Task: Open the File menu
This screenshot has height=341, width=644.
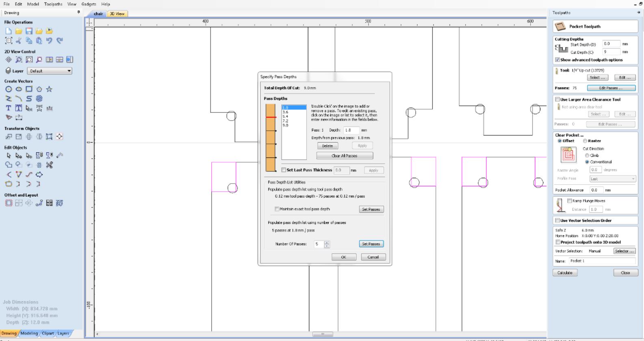Action: click(7, 4)
